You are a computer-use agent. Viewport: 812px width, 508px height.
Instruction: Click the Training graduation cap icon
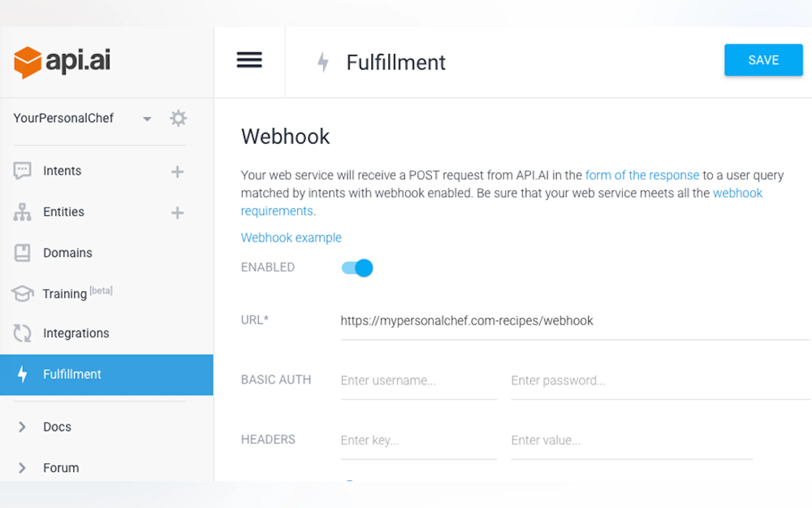pos(22,293)
